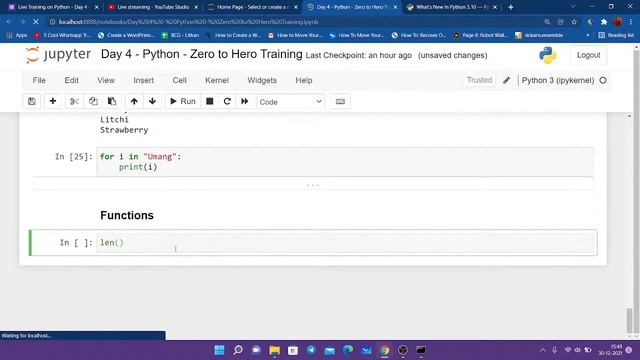Bookmark this page with star icon
This screenshot has width=640, height=360.
point(574,22)
